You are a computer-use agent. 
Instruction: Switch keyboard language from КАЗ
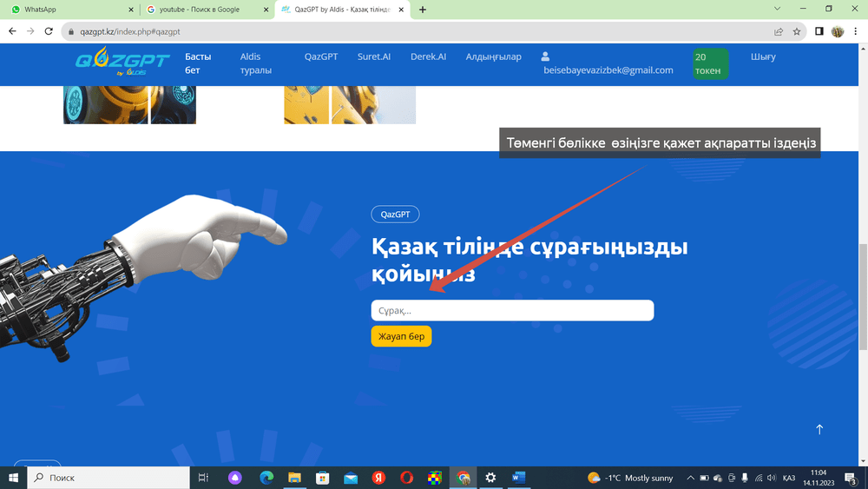(x=789, y=478)
